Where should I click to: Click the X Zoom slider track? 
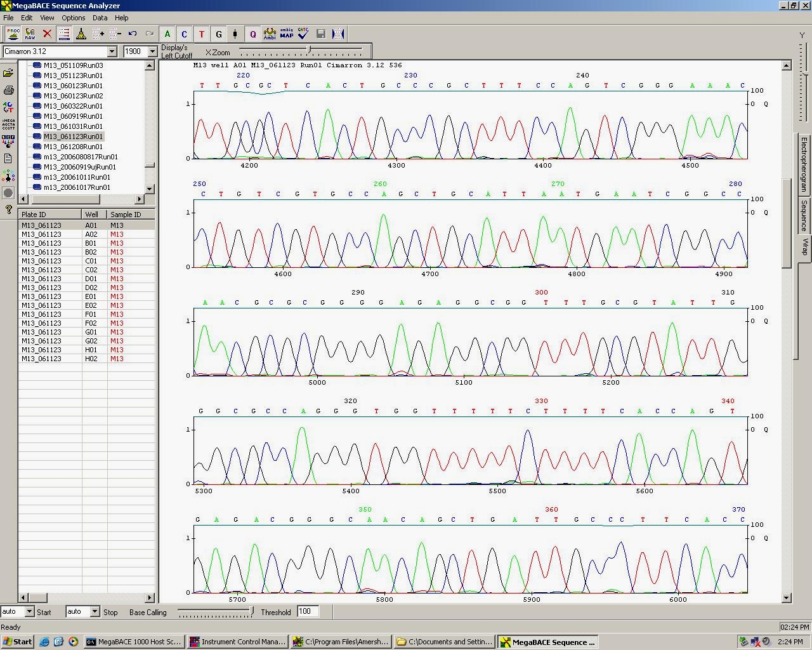coord(301,50)
